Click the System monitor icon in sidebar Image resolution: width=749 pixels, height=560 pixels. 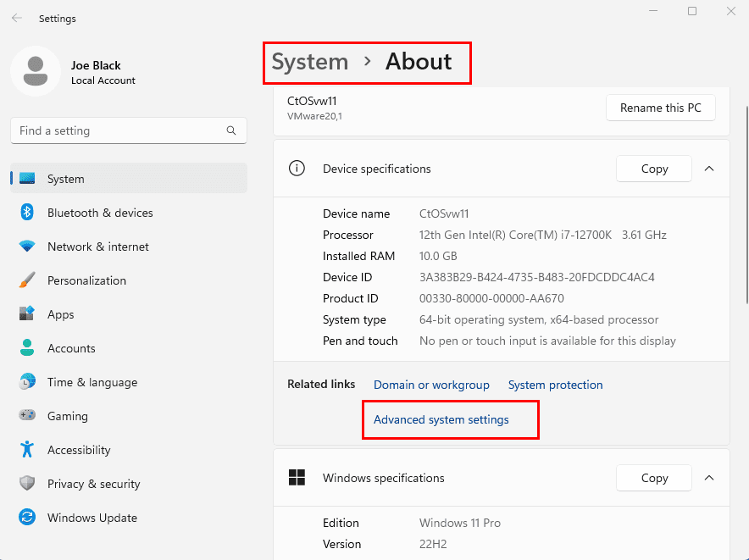tap(27, 179)
